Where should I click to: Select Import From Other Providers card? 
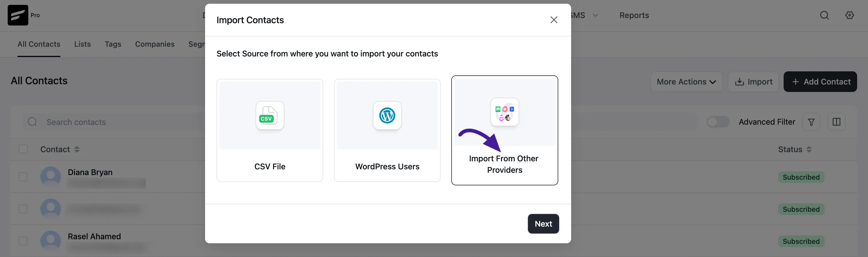point(504,130)
